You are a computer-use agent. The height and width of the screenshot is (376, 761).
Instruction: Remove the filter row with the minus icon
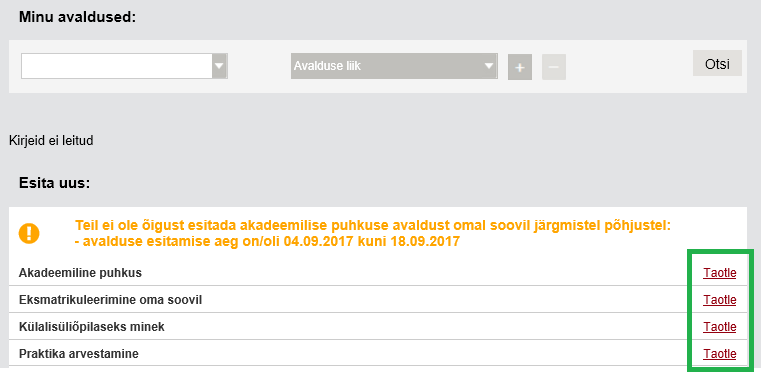554,67
